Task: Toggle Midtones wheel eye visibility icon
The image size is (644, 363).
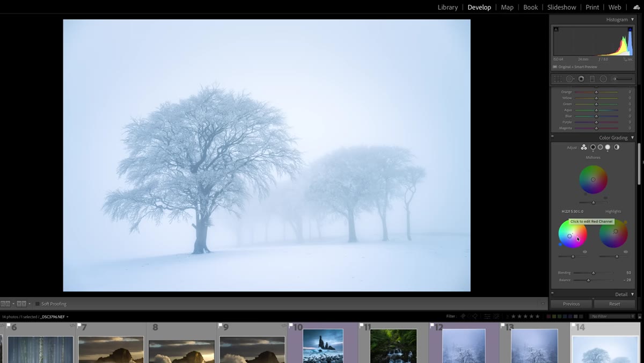Action: click(605, 198)
